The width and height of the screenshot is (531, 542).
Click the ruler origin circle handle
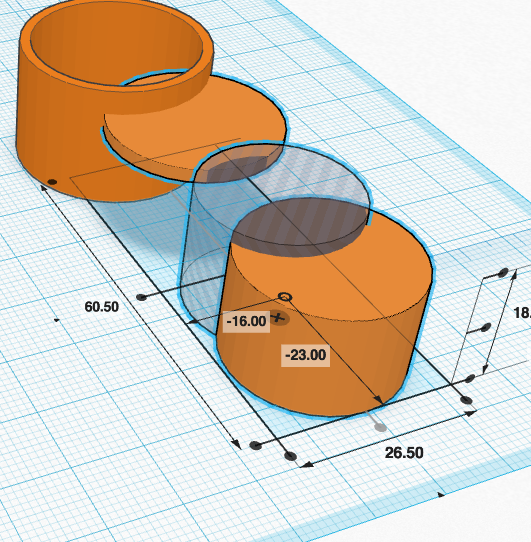point(285,297)
